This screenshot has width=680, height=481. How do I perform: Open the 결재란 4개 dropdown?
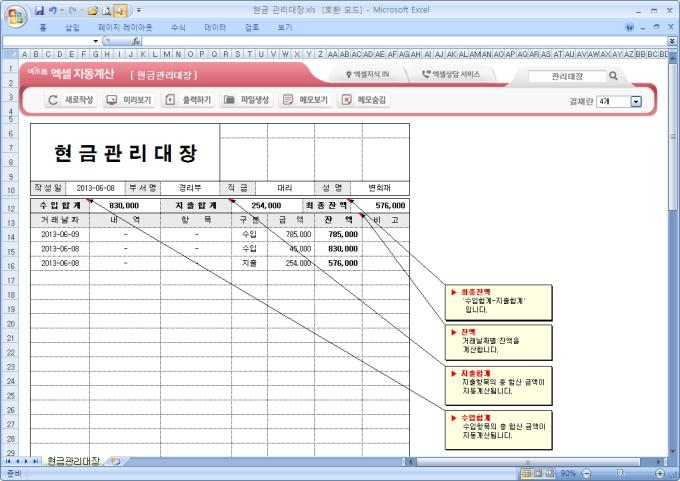click(636, 101)
